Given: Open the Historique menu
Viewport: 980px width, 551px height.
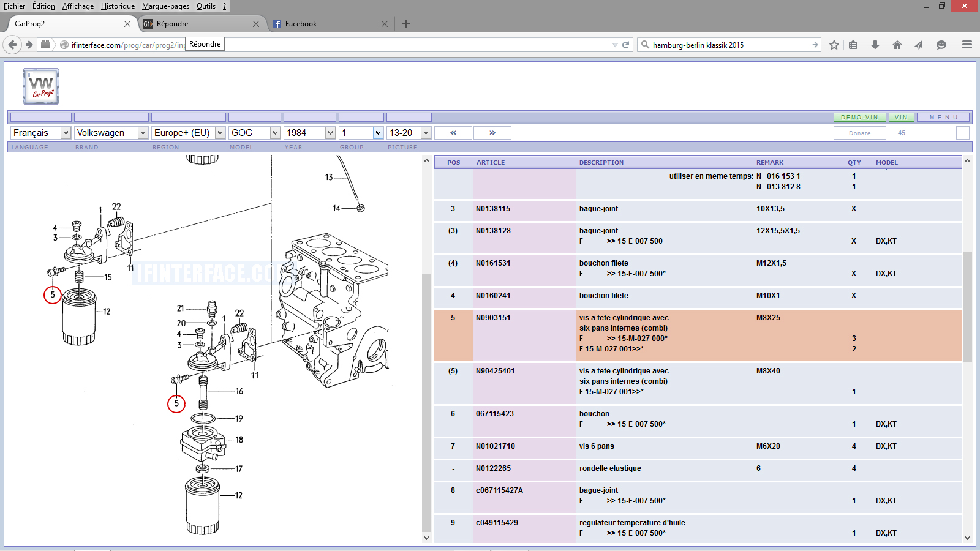Looking at the screenshot, I should [x=118, y=6].
